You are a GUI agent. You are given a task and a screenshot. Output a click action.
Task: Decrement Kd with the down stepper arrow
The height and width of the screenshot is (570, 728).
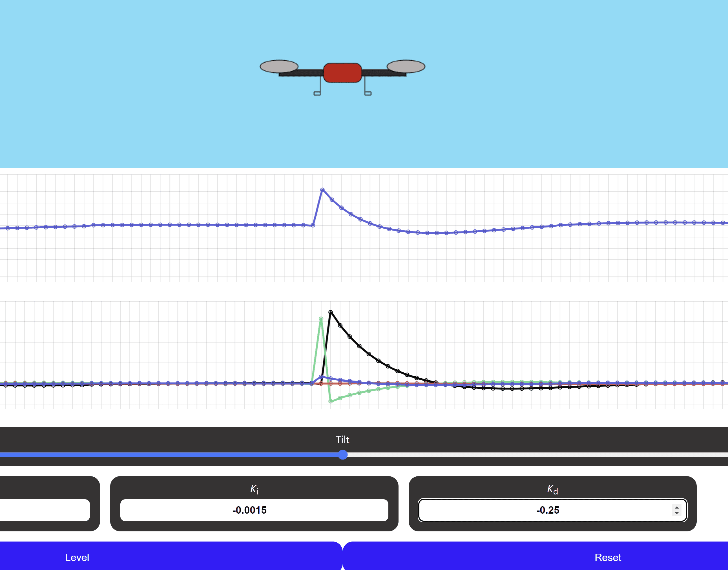(x=677, y=512)
